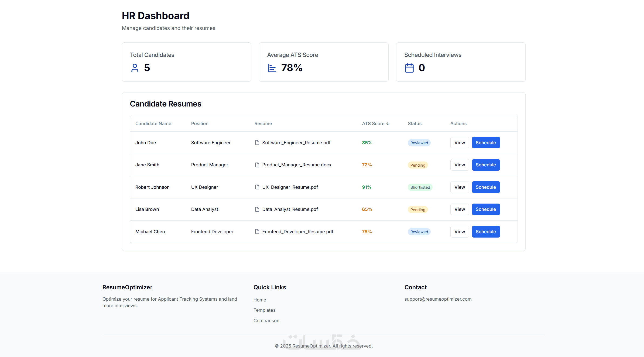Open the Home quick link
The height and width of the screenshot is (357, 644).
[260, 300]
